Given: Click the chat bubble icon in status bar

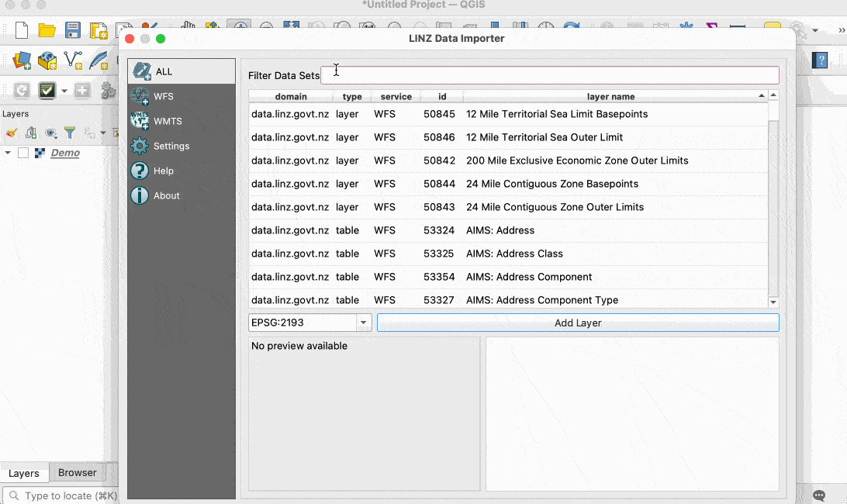Looking at the screenshot, I should 819,495.
